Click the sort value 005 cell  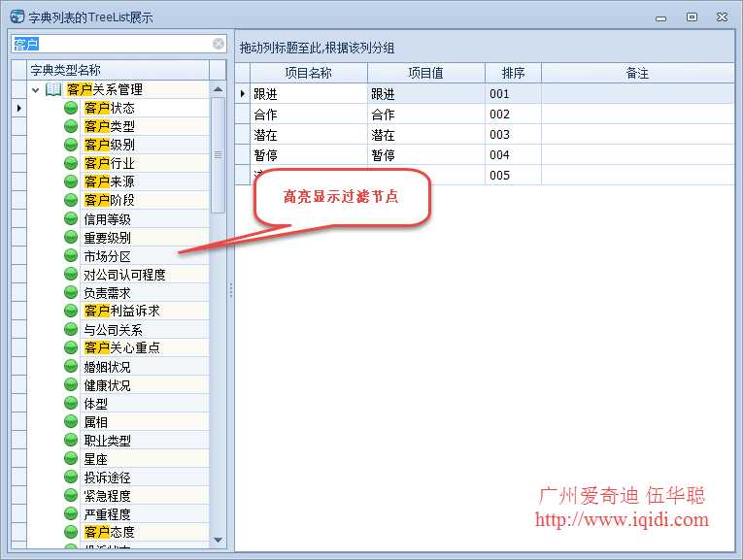pos(513,175)
